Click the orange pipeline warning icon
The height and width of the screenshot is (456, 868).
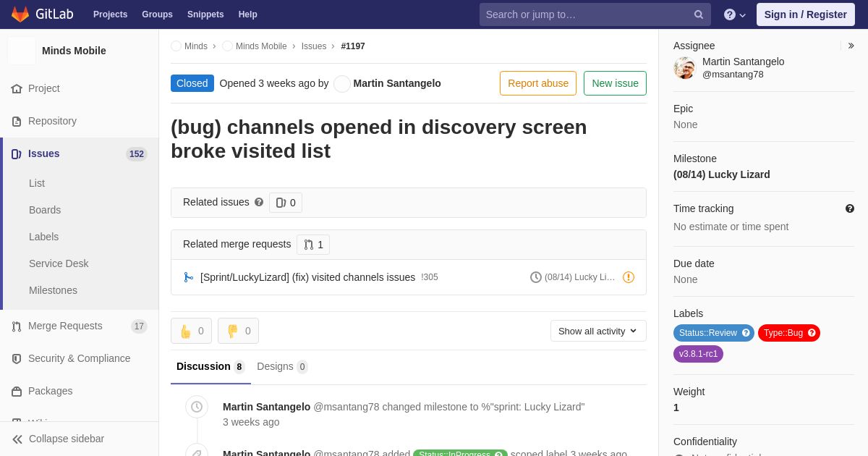[629, 277]
